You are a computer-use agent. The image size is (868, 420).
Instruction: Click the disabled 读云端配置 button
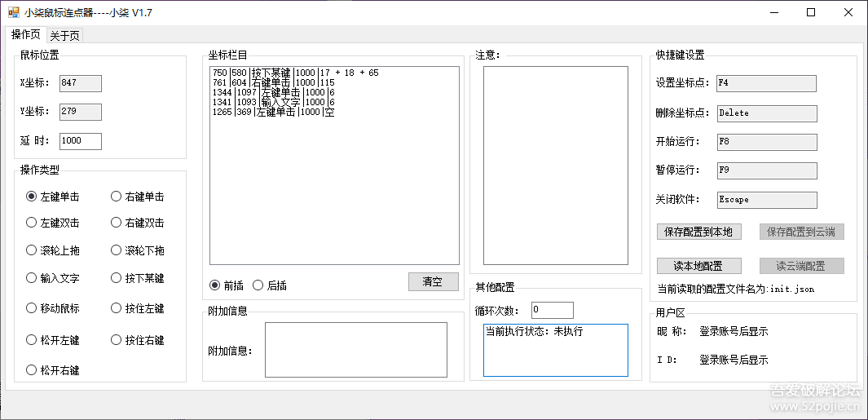pyautogui.click(x=801, y=266)
